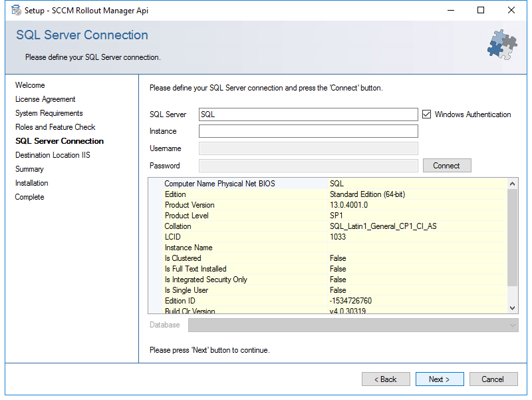
Task: Click the properties list scroll up arrow
Action: 512,184
